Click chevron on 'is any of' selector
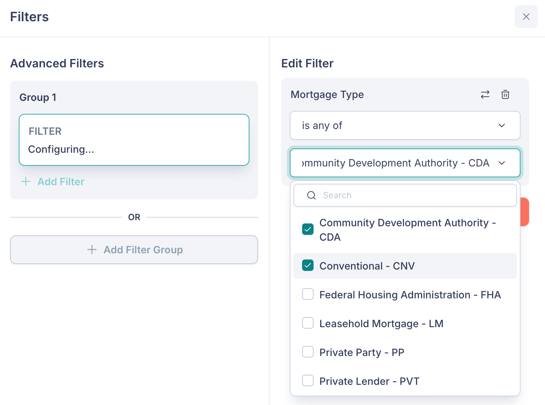Viewport: 545px width, 405px height. coord(502,125)
